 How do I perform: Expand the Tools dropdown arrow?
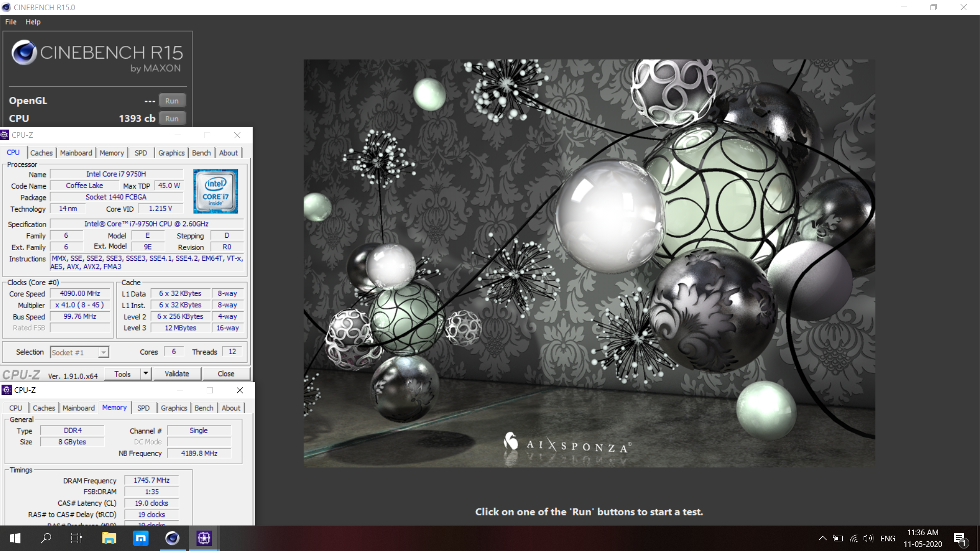(x=146, y=374)
